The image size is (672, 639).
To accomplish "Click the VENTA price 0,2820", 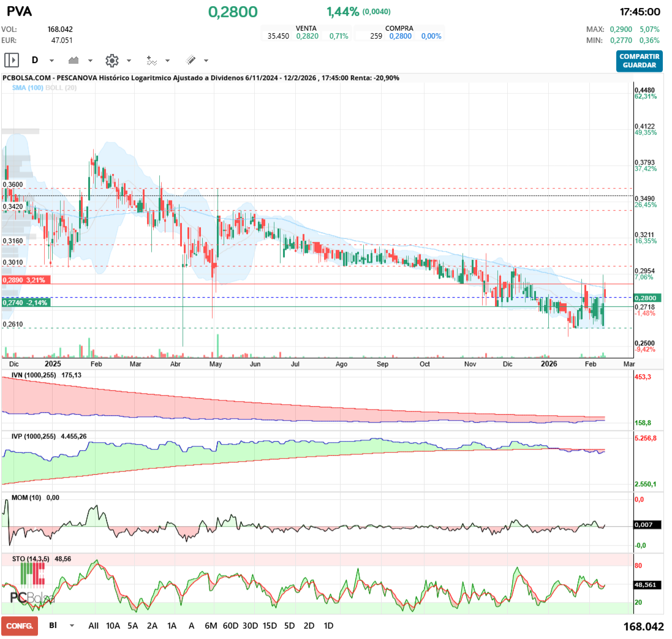I will 308,36.
